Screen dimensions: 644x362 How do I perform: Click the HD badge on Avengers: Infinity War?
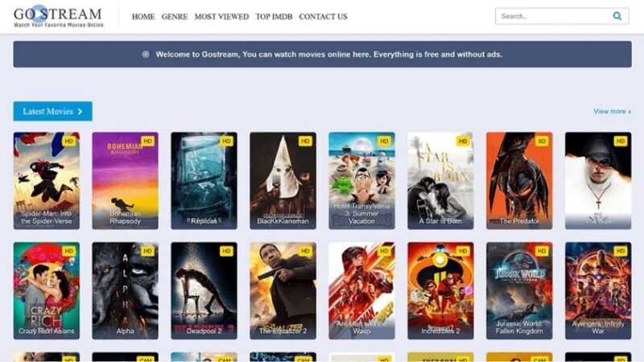pyautogui.click(x=620, y=251)
